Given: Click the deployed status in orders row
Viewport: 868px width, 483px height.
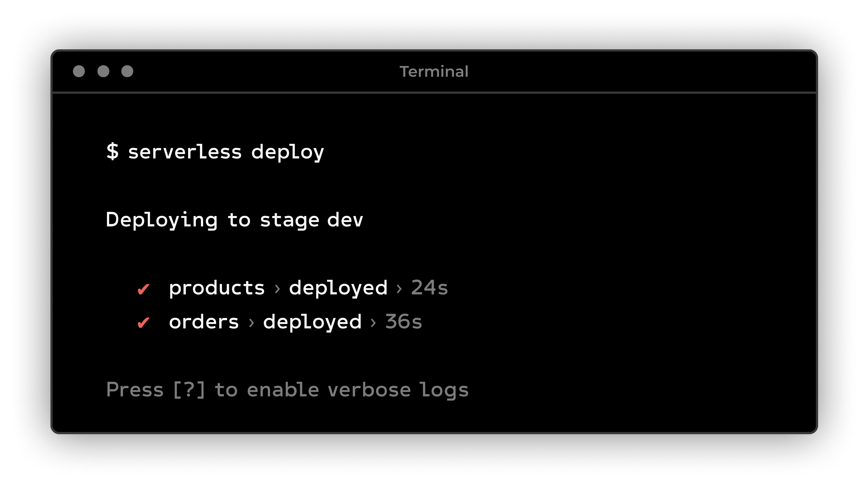Looking at the screenshot, I should (x=312, y=322).
